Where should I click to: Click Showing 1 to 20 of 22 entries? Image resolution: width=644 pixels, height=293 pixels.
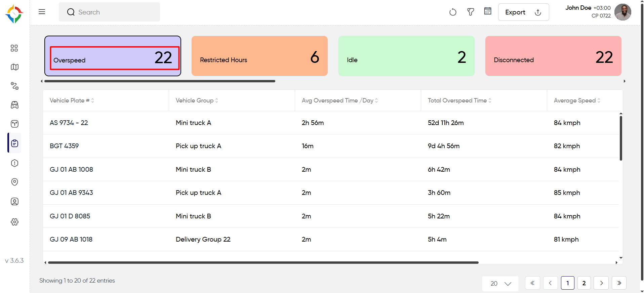click(x=77, y=281)
